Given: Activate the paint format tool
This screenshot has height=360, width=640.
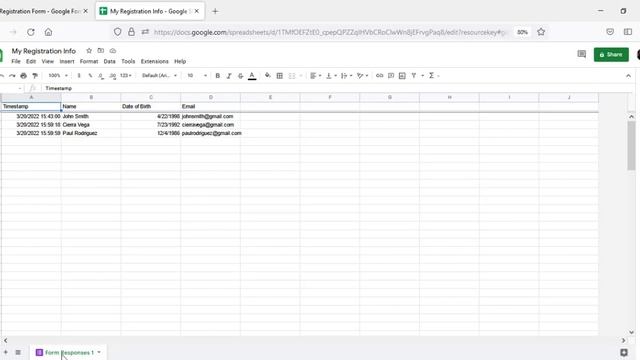Looking at the screenshot, I should click(x=35, y=76).
